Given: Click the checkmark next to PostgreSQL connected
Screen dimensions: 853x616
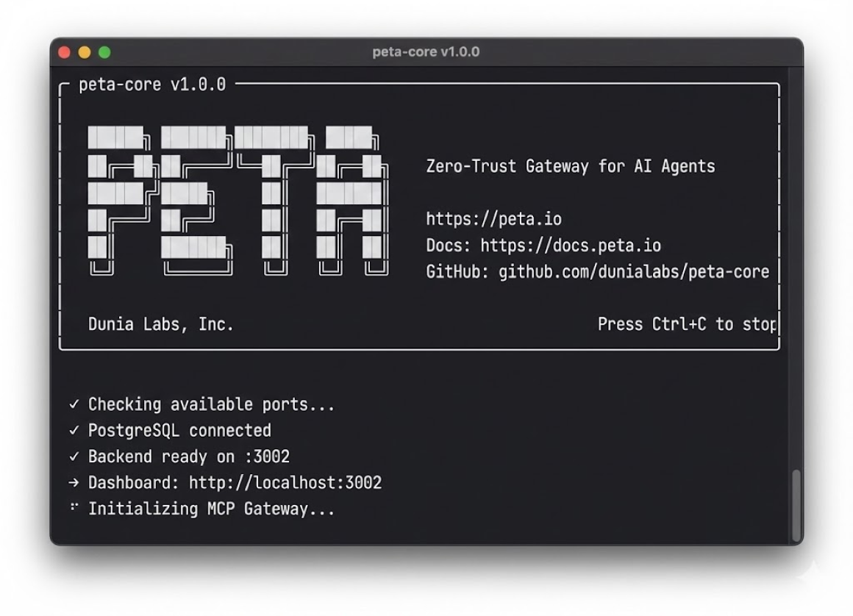Looking at the screenshot, I should [x=74, y=431].
